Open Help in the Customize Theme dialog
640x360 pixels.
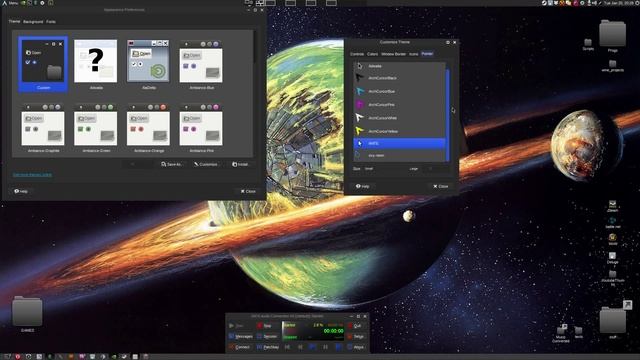(362, 186)
